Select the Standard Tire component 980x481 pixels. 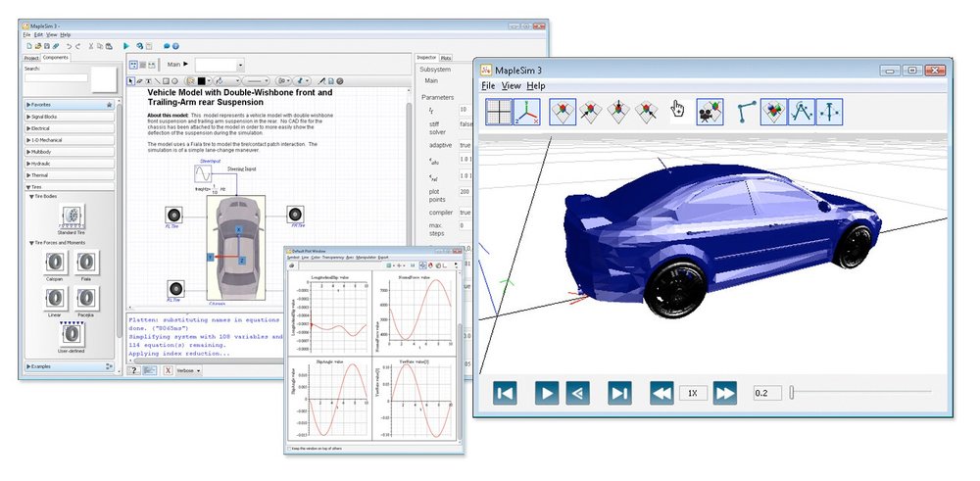coord(72,216)
